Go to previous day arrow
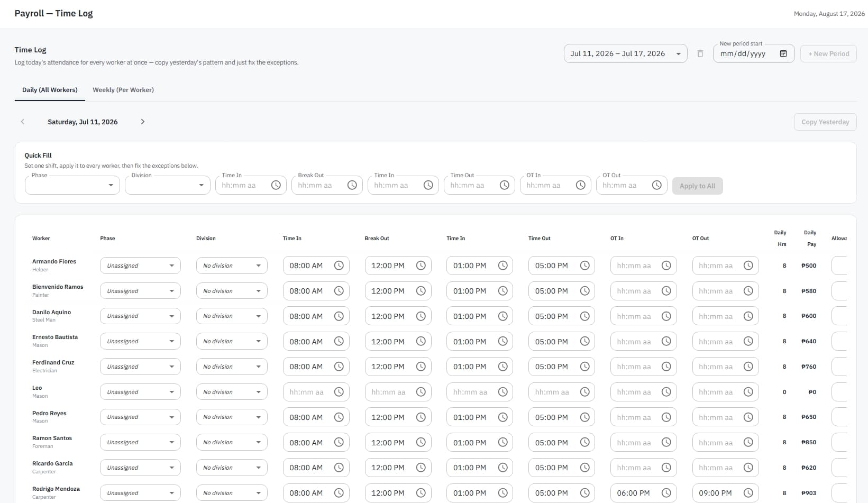This screenshot has width=868, height=503. point(23,122)
